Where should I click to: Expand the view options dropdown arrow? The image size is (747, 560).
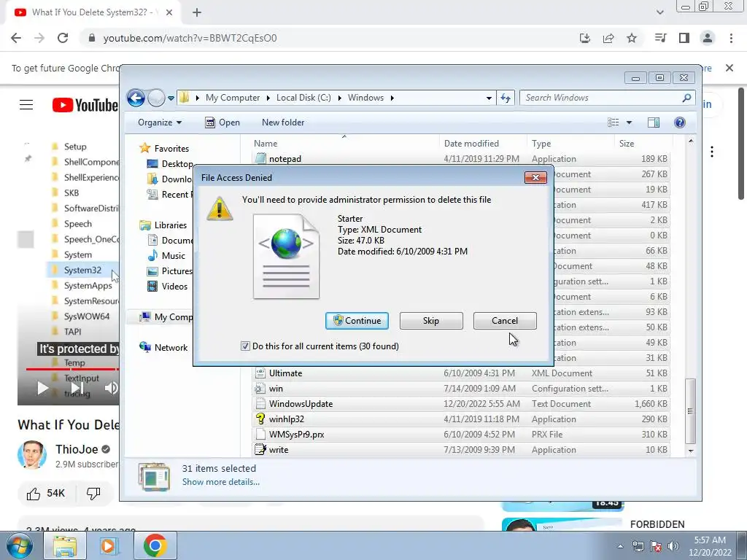click(x=629, y=122)
